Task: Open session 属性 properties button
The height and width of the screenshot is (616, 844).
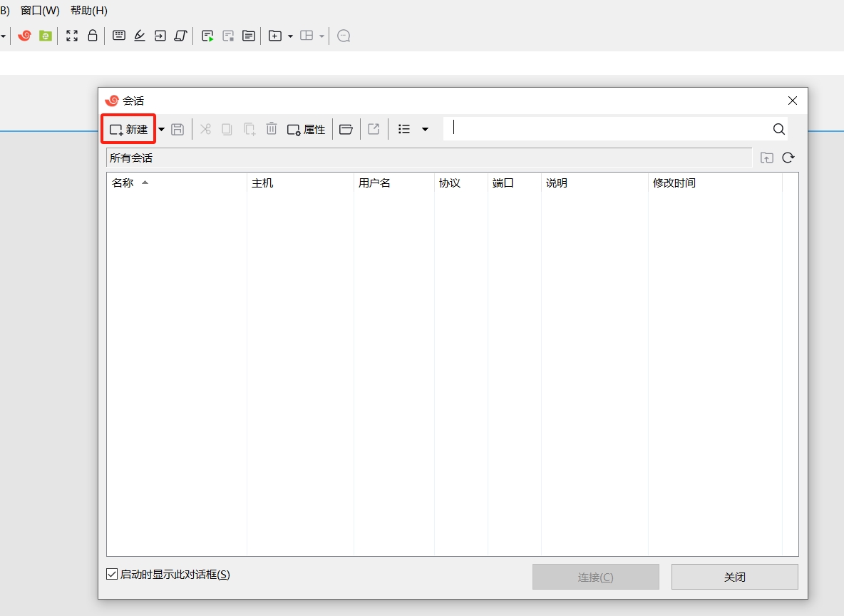Action: [307, 129]
